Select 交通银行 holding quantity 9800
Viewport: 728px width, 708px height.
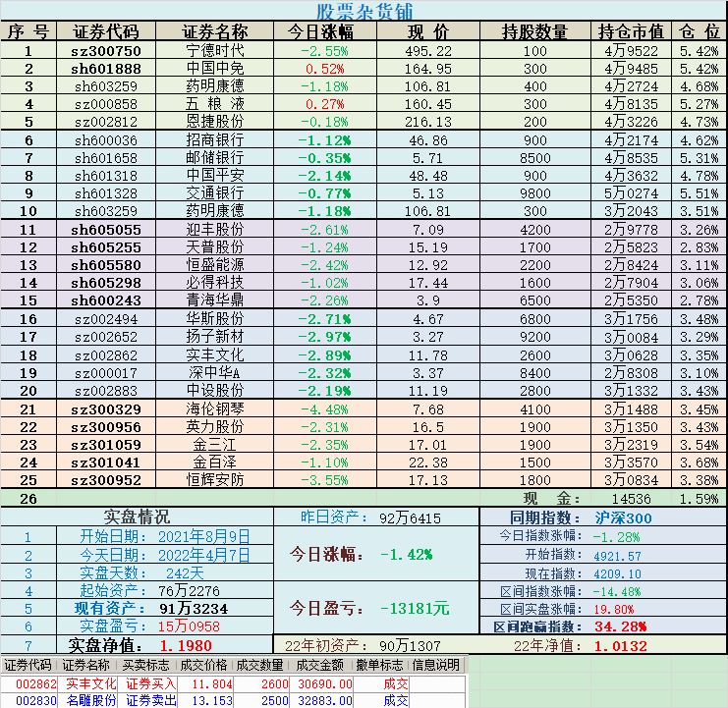[535, 193]
